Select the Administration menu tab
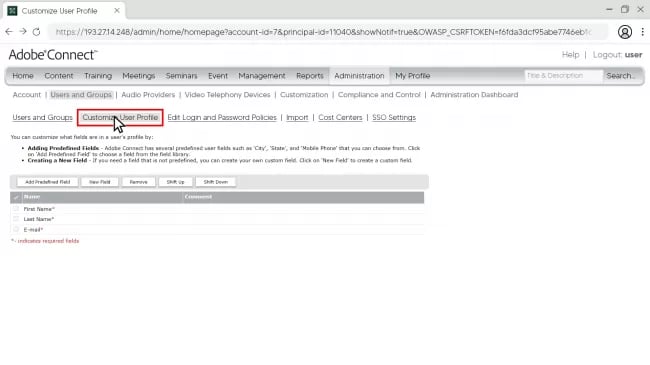Screen dimensions: 650x365 (x=359, y=76)
